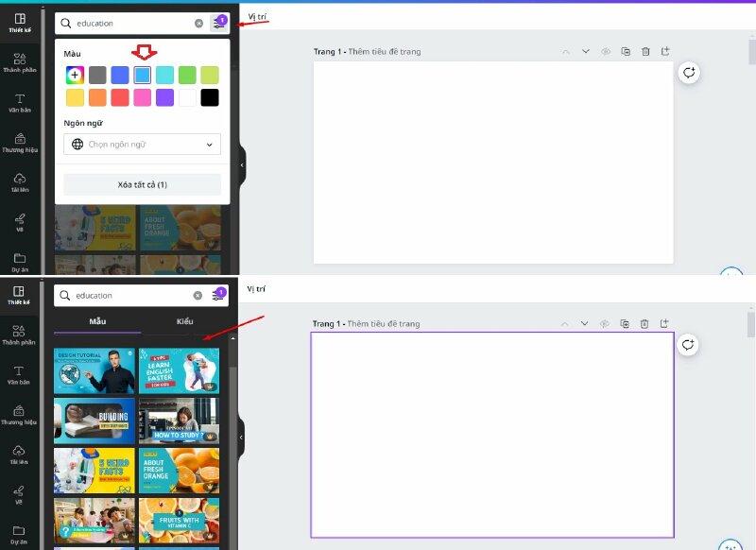Viewport: 756px width, 550px height.
Task: Switch to the Kiểu tab
Action: (184, 321)
